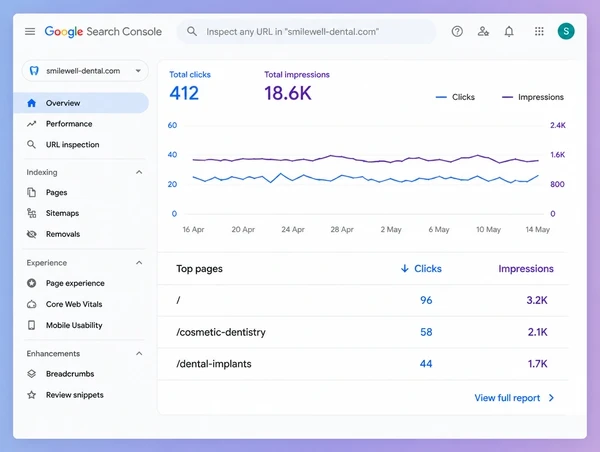Open Core Web Vitals report

click(74, 304)
